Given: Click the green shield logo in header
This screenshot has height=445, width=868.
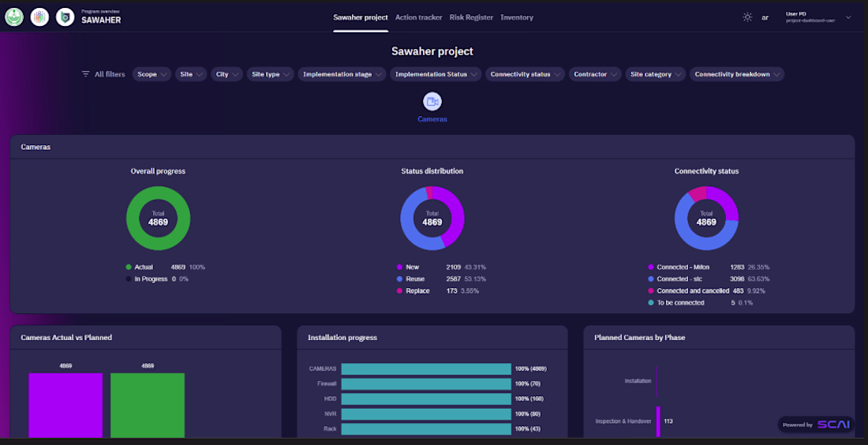Looking at the screenshot, I should (x=65, y=17).
